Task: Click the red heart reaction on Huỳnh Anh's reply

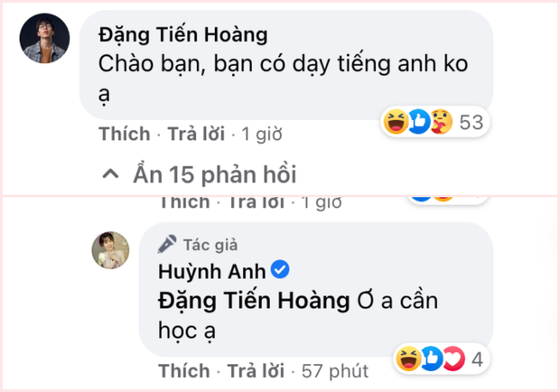Action: 454,359
